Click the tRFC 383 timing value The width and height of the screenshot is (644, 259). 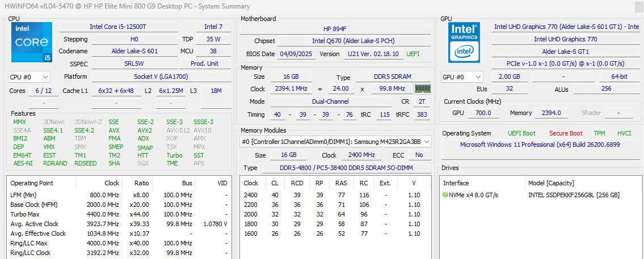422,114
